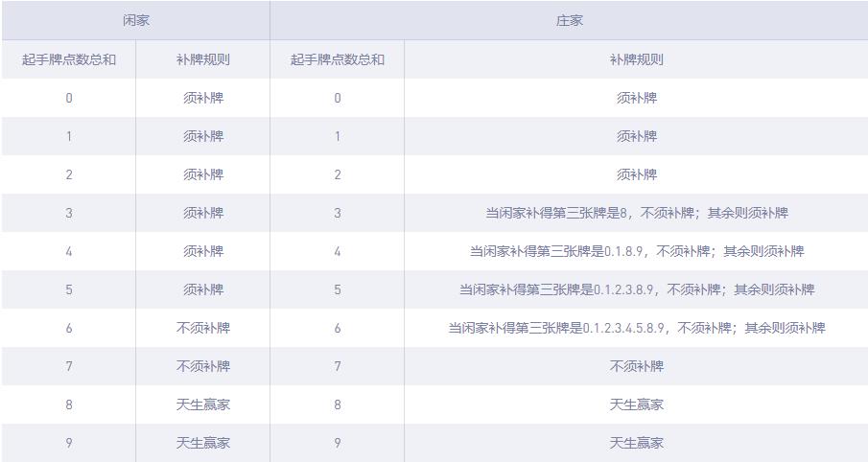The height and width of the screenshot is (462, 868).
Task: Select "起手牌点数总和" column header under 庄家
Action: (x=338, y=59)
